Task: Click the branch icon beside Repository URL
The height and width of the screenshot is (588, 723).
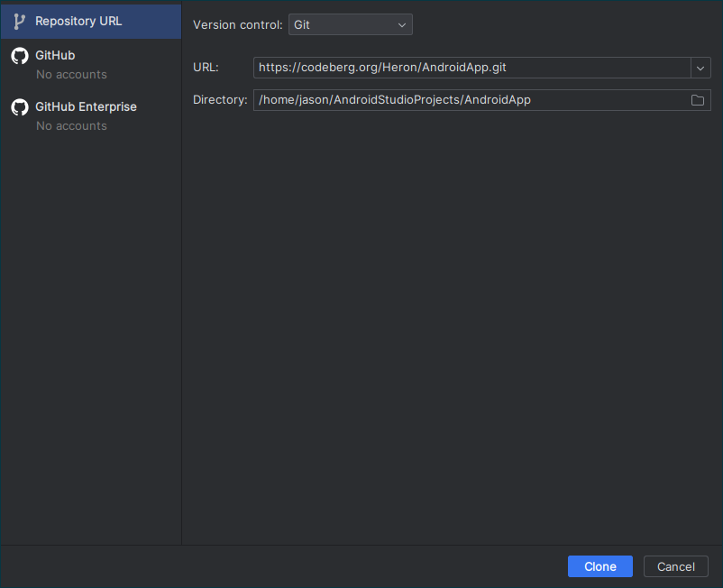Action: (19, 22)
